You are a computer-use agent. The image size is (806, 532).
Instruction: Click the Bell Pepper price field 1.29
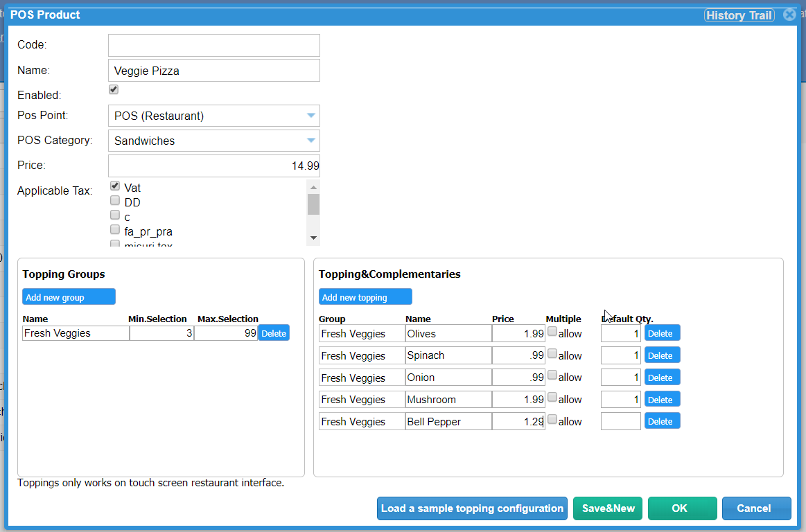tap(518, 421)
